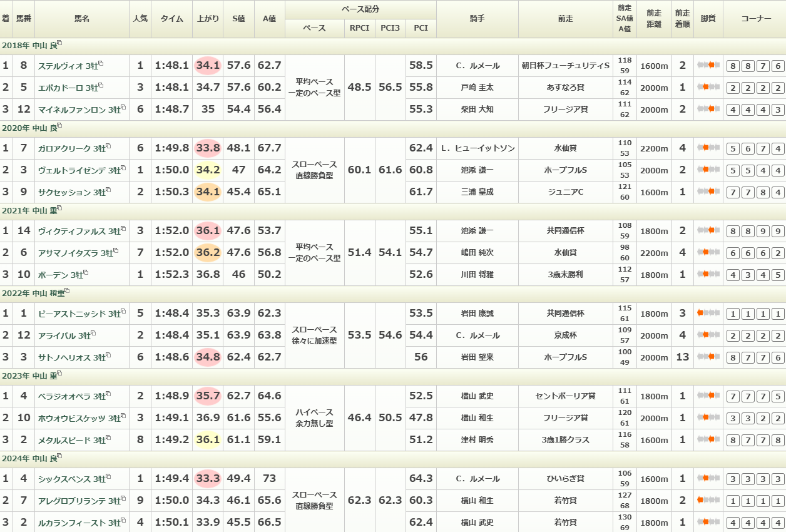
Task: Click new-window icon next to 2022年 中山 稍重
Action: tap(67, 292)
